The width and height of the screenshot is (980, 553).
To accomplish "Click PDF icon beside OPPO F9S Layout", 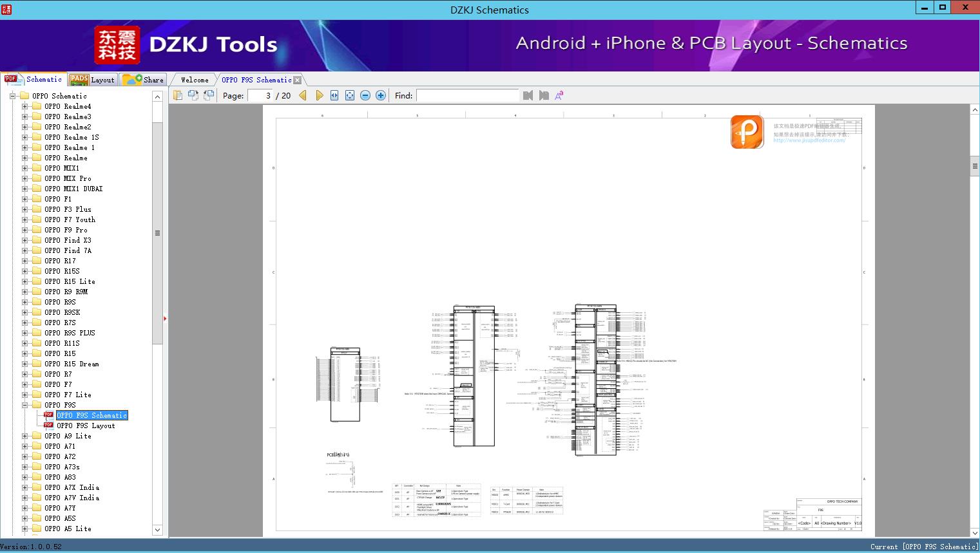I will [x=49, y=425].
